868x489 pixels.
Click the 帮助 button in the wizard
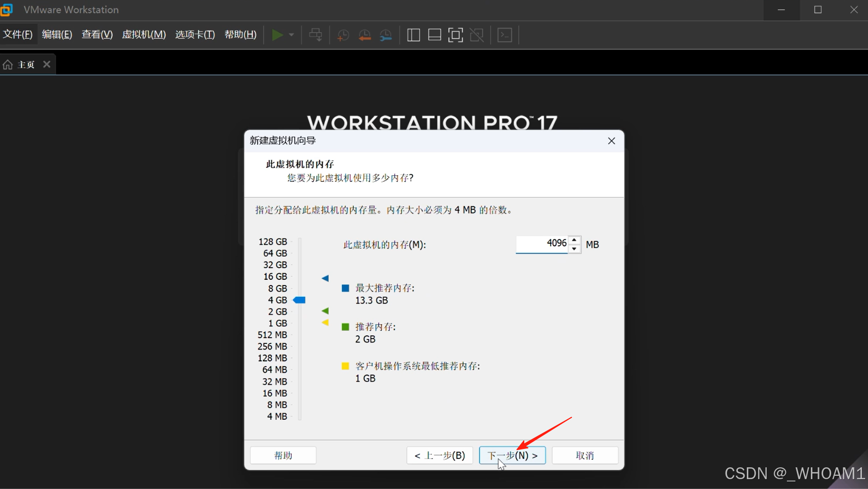coord(283,455)
